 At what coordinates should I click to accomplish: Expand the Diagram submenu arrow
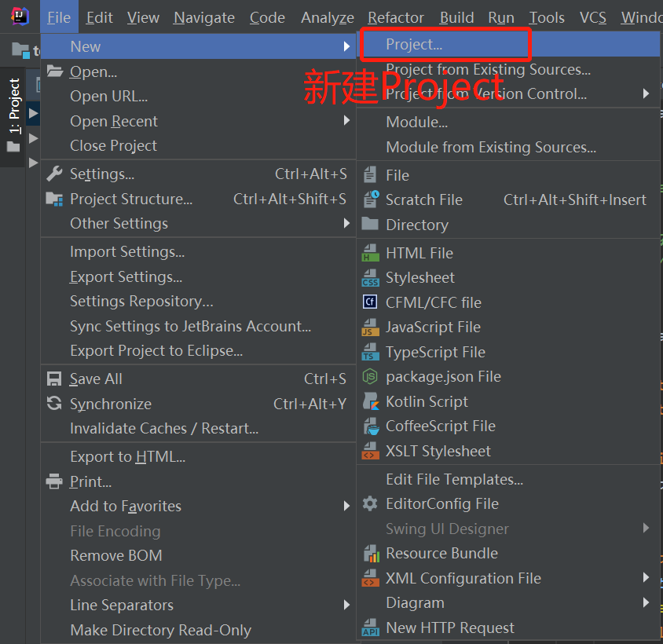click(646, 602)
